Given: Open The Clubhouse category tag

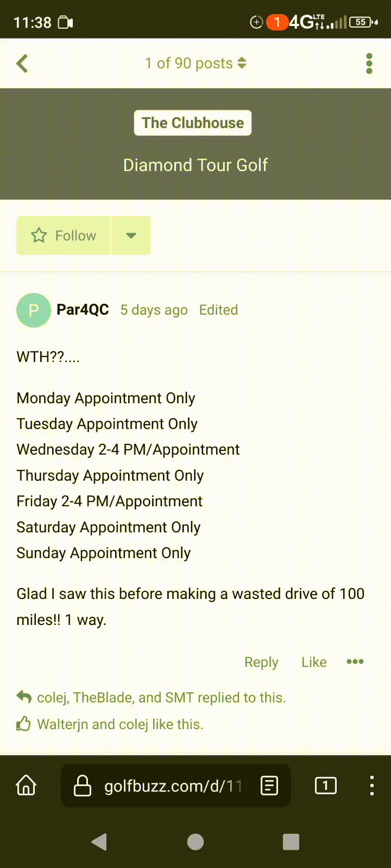Looking at the screenshot, I should 193,123.
